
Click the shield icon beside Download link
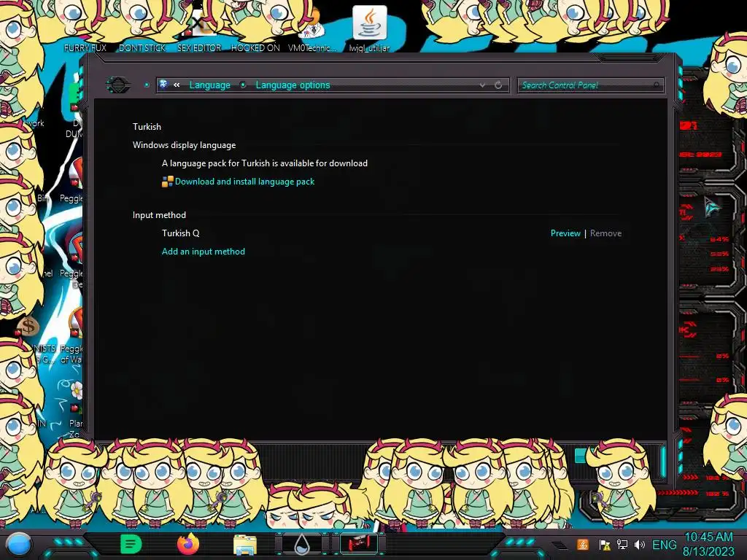[167, 182]
